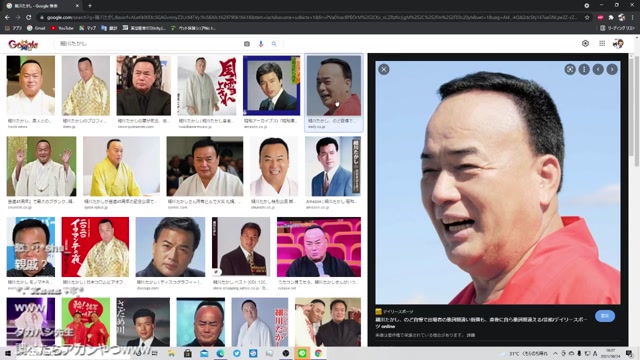Start search by image with camera icon
The image size is (640, 360).
247,44
